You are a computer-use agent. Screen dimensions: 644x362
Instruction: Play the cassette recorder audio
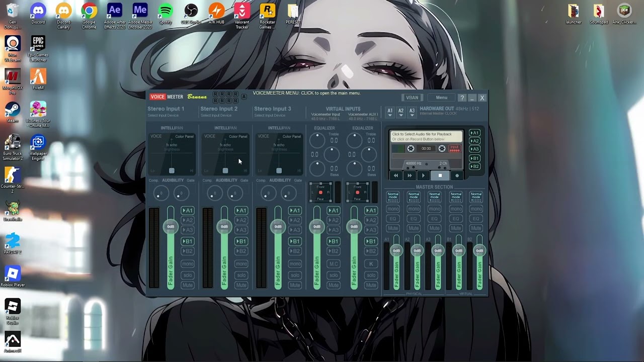(x=423, y=175)
